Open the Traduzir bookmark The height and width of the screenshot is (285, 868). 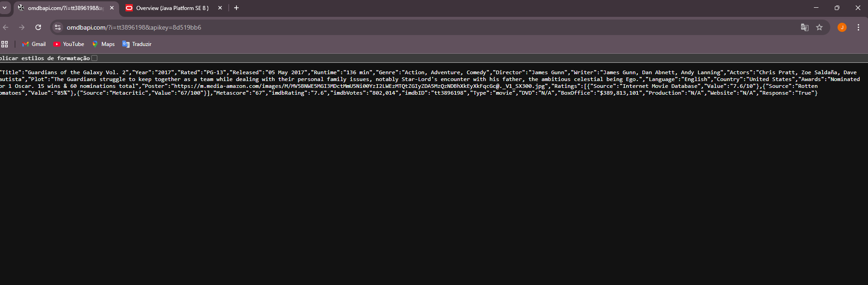click(x=137, y=44)
